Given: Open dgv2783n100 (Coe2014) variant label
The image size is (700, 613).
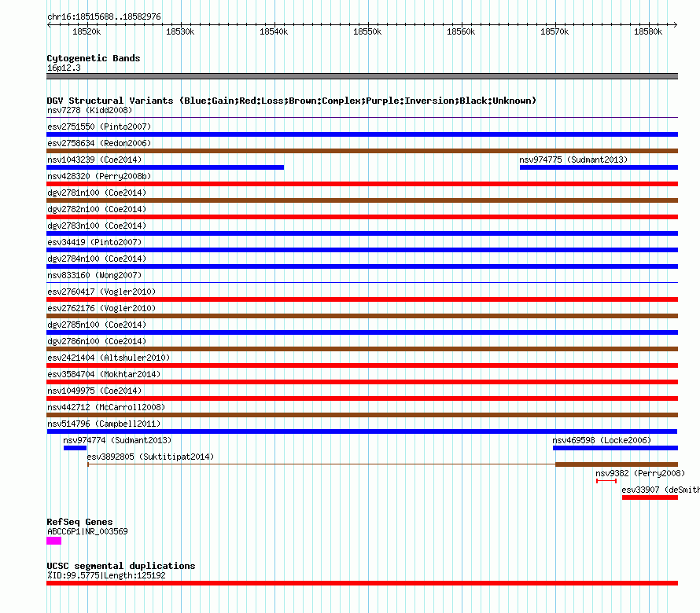Looking at the screenshot, I should pyautogui.click(x=97, y=226).
